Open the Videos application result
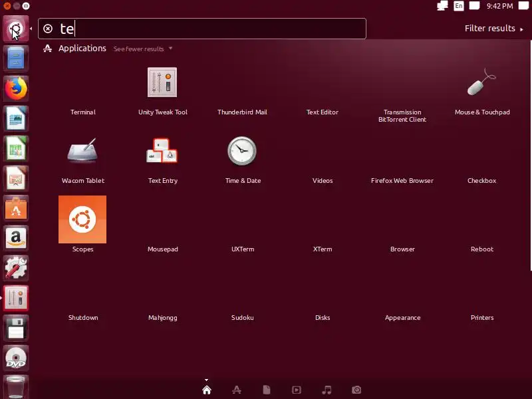Image resolution: width=532 pixels, height=399 pixels. [x=323, y=180]
